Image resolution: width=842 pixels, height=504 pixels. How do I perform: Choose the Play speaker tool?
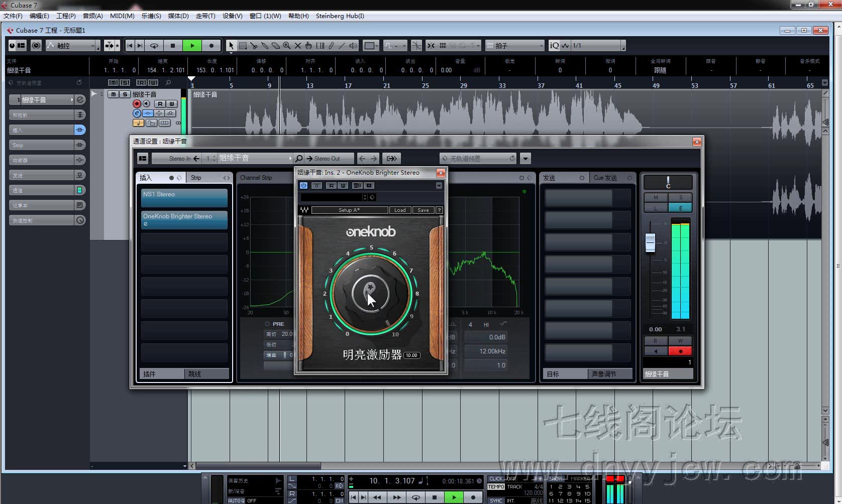click(353, 46)
